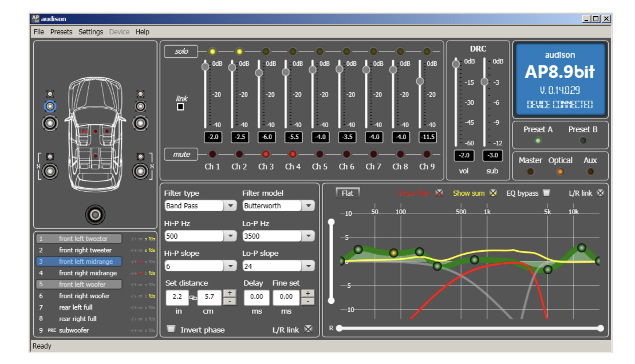Viewport: 635px width, 364px height.
Task: Select the subwoofer speaker icon below the car
Action: coord(95,215)
